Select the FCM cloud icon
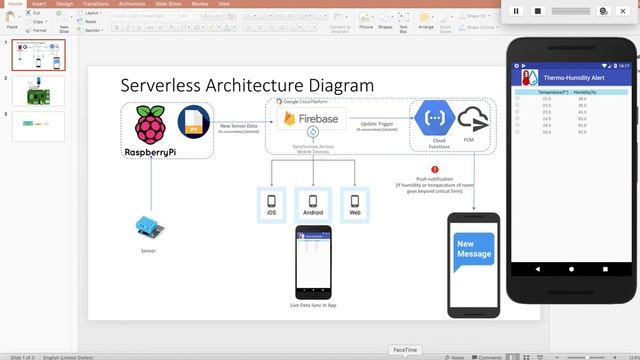Image resolution: width=640 pixels, height=360 pixels. point(473,119)
